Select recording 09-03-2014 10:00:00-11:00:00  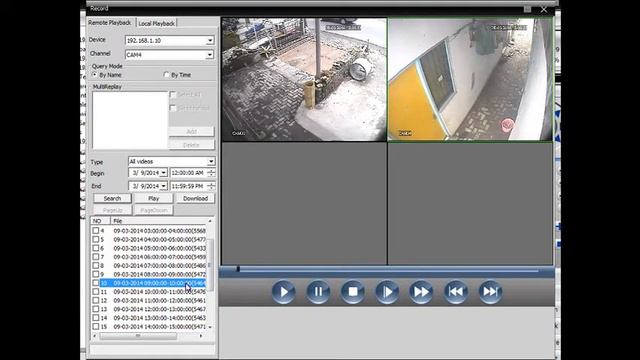coord(159,292)
